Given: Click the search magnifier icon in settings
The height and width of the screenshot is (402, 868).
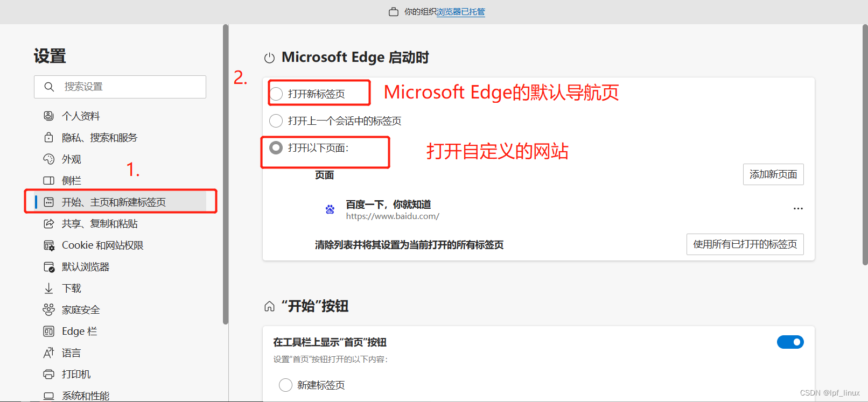Looking at the screenshot, I should [49, 87].
